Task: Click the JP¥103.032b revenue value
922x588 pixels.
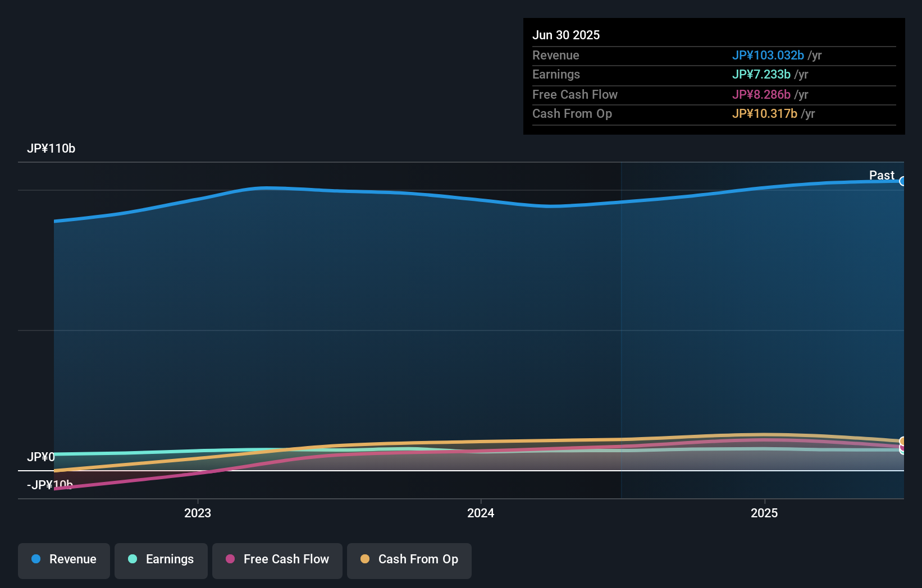Action: click(768, 55)
